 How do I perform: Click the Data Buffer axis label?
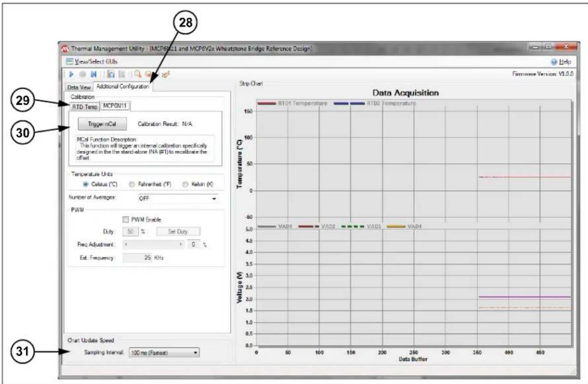[413, 359]
